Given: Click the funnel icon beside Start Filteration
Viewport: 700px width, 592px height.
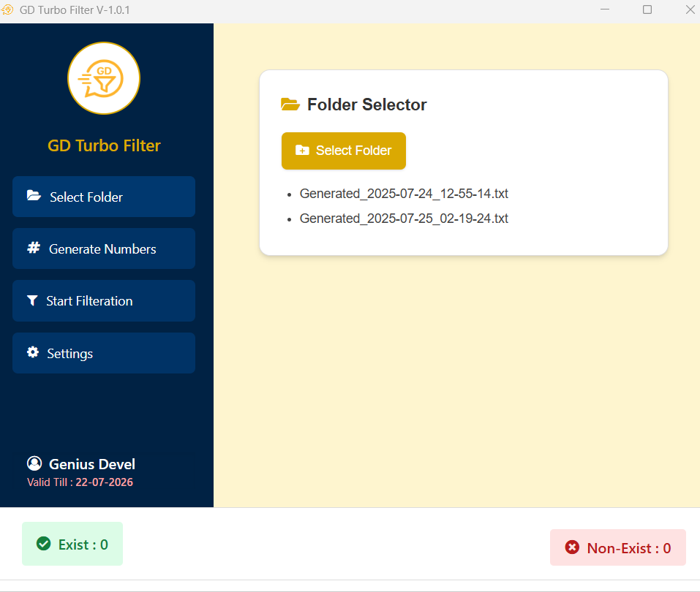Looking at the screenshot, I should point(32,300).
